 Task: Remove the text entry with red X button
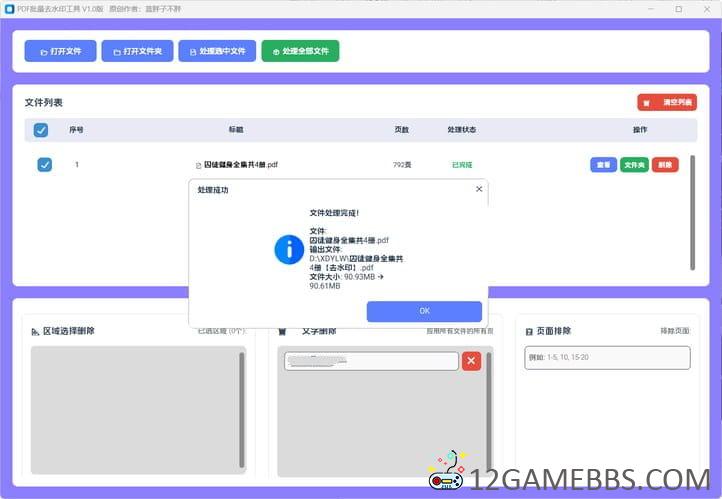click(471, 361)
